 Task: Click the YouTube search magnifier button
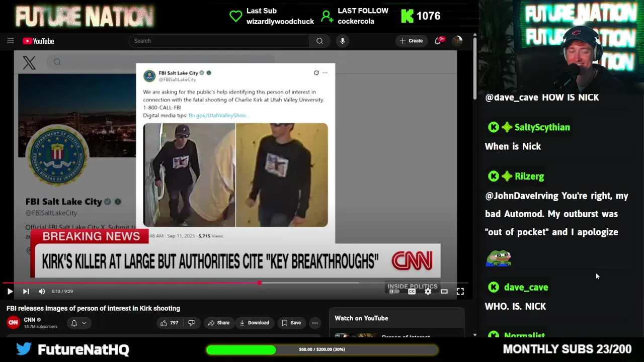pos(319,41)
